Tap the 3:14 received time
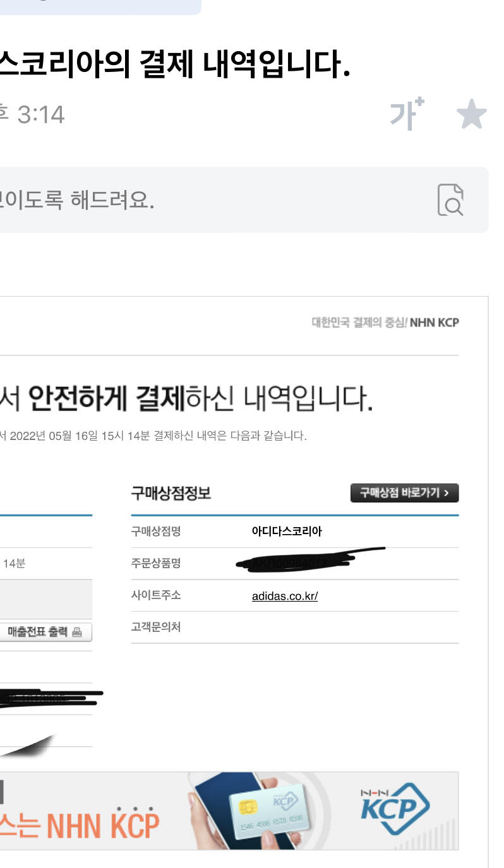 pos(40,115)
